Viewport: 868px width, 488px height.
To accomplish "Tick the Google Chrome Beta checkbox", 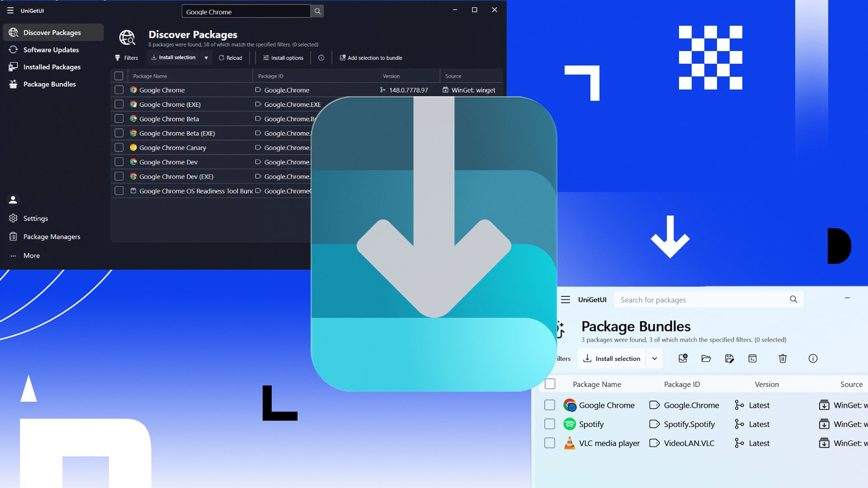I will (119, 119).
